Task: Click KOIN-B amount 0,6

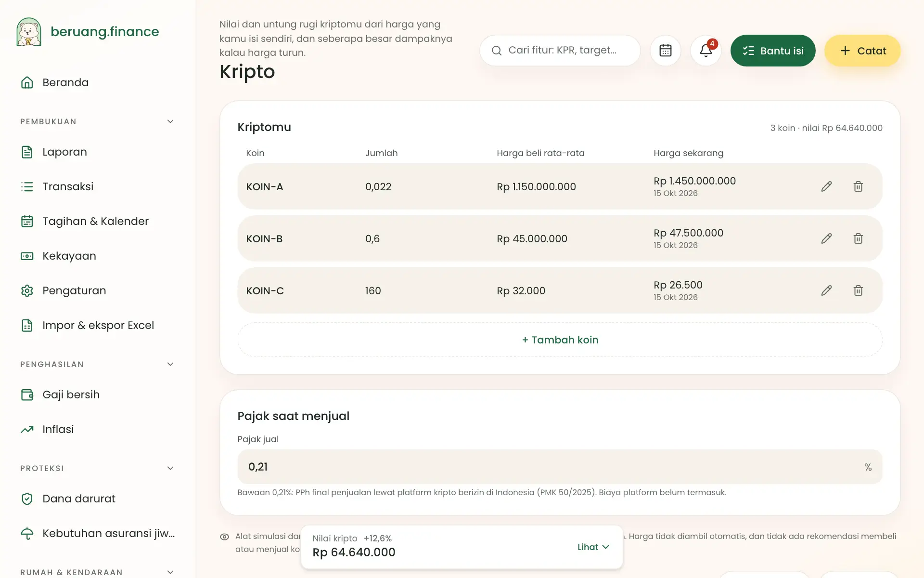Action: point(372,239)
